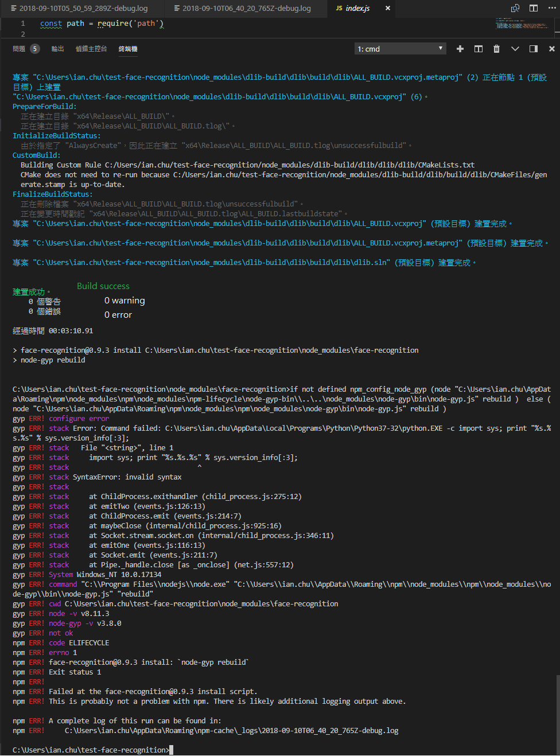This screenshot has width=560, height=756.
Task: Click the 'Build success' text in terminal
Action: point(103,286)
